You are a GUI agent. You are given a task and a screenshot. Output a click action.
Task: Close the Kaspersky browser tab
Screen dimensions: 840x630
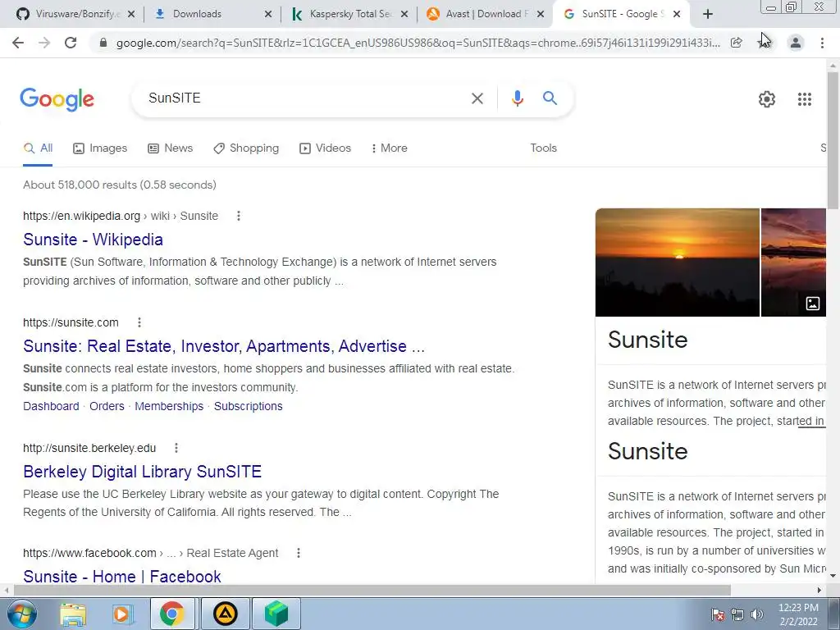click(404, 14)
